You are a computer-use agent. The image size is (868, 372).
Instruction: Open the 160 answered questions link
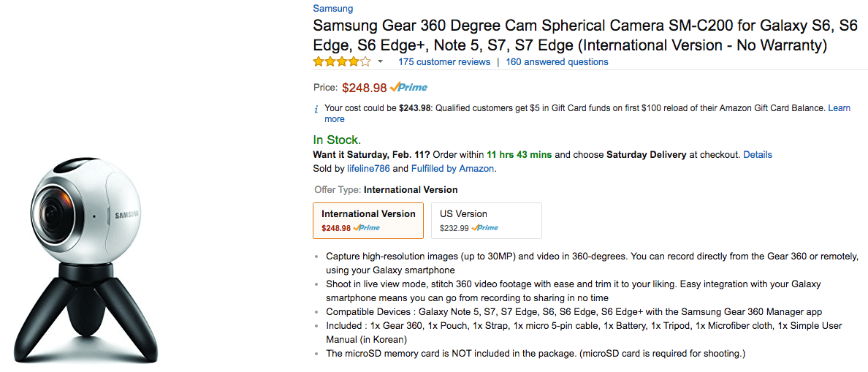click(557, 62)
